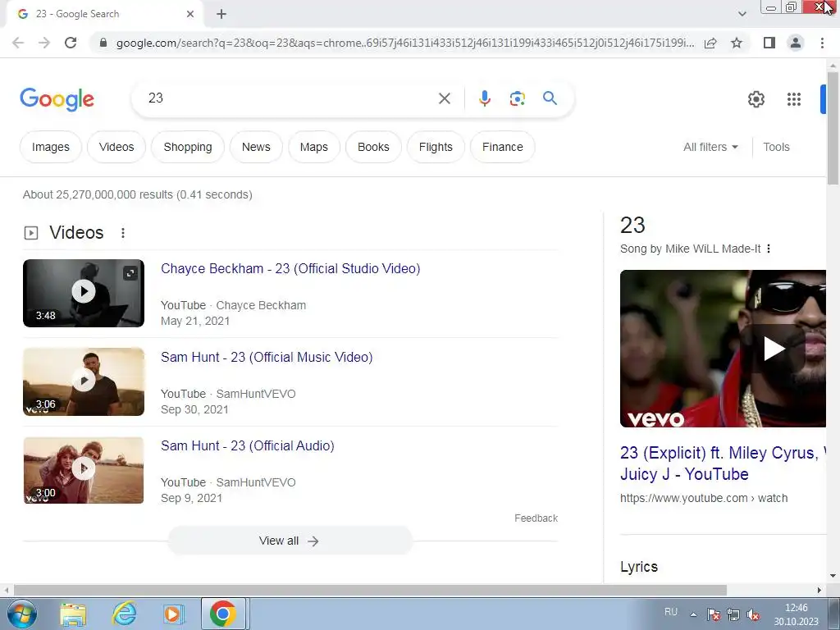Viewport: 840px width, 630px height.
Task: Filter results by News
Action: point(256,147)
